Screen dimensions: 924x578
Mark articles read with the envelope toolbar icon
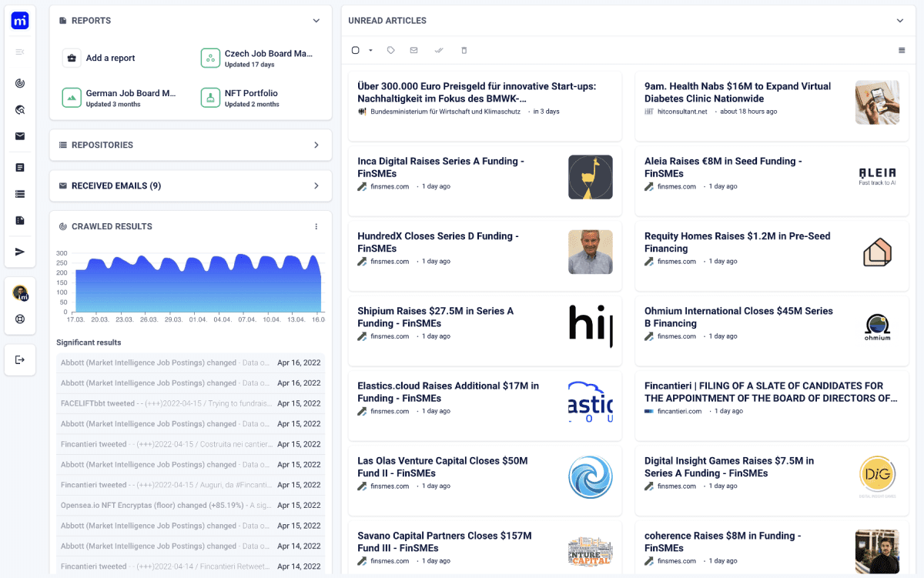413,49
